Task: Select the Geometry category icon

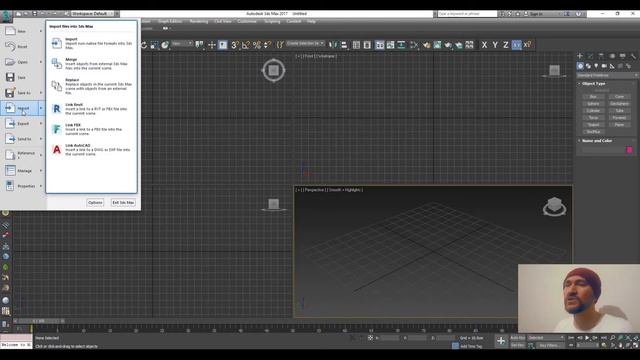Action: click(x=580, y=66)
